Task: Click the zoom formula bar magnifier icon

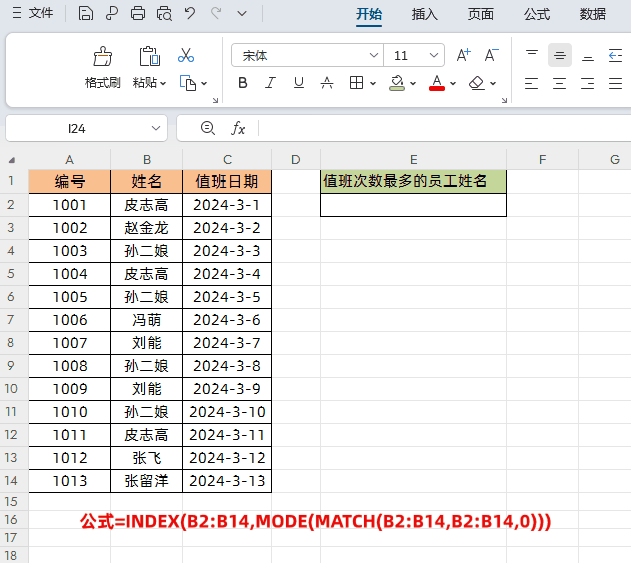Action: (208, 128)
